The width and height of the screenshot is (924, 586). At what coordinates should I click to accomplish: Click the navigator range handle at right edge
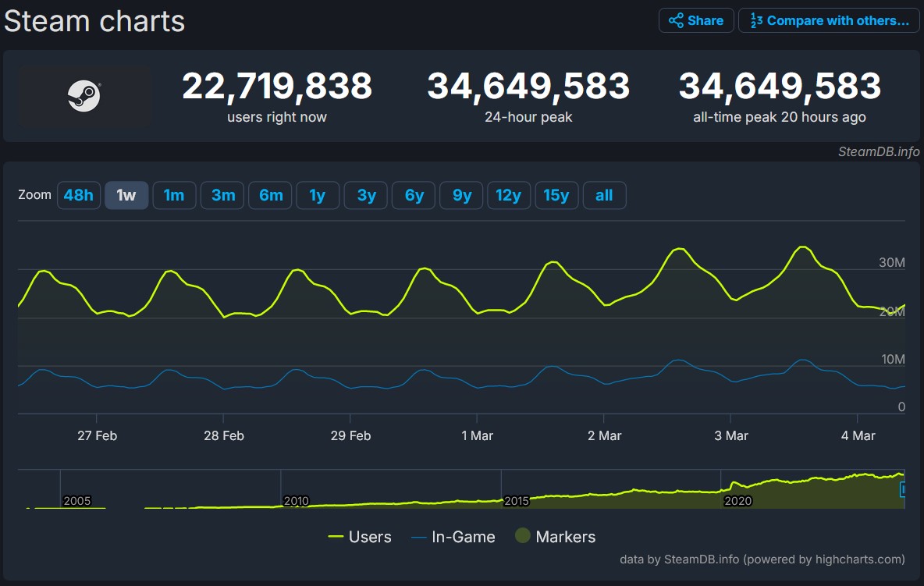[x=902, y=488]
